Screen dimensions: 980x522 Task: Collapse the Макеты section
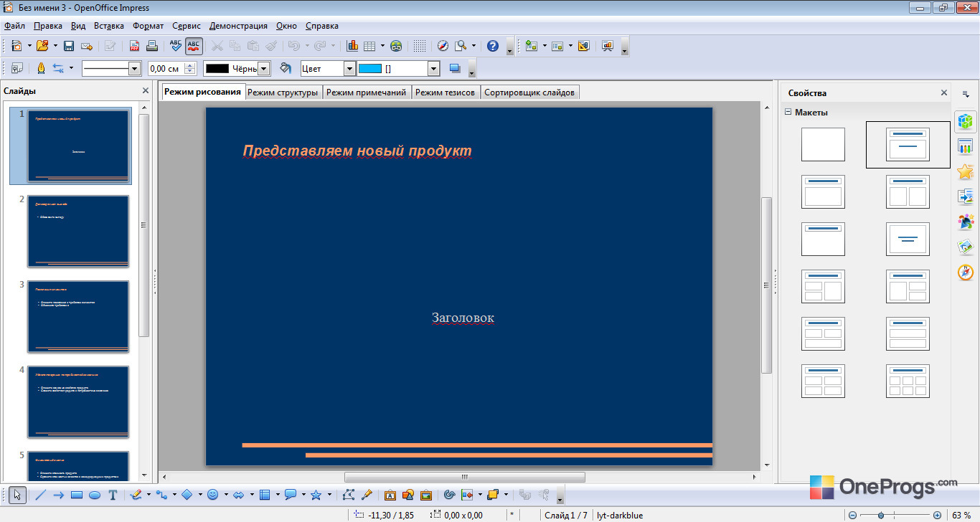788,112
